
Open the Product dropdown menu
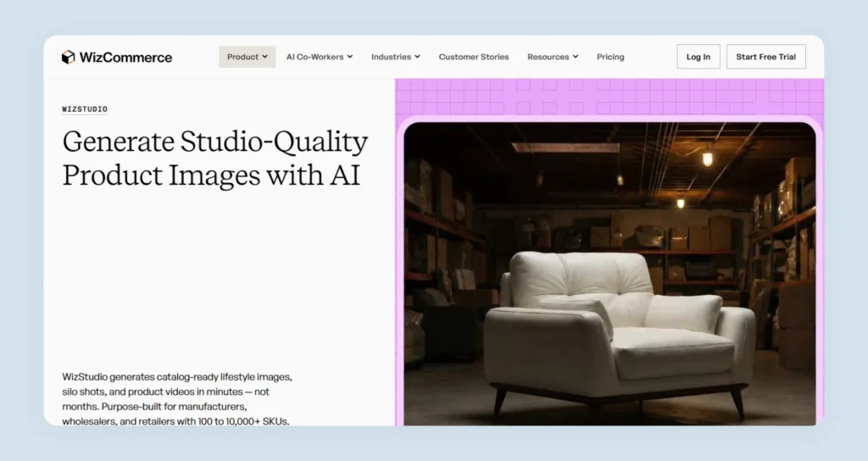coord(247,57)
